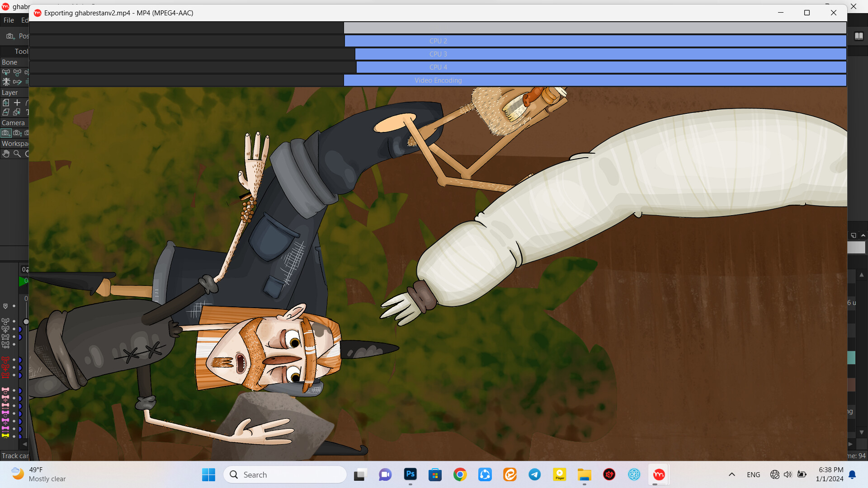
Task: Open the File menu
Action: pyautogui.click(x=9, y=20)
